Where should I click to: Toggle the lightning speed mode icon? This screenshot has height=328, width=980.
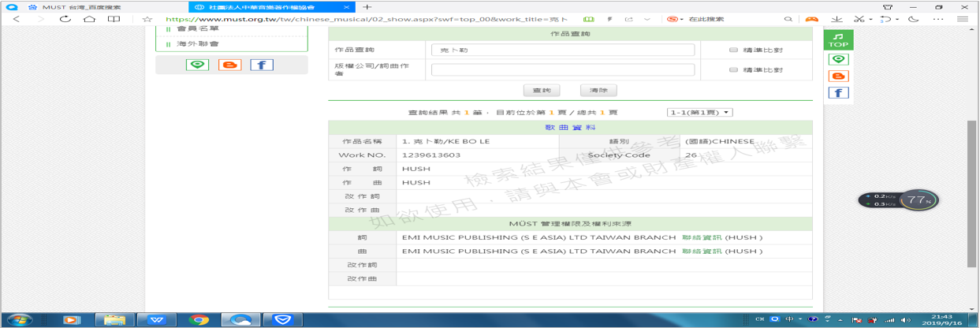pyautogui.click(x=609, y=19)
